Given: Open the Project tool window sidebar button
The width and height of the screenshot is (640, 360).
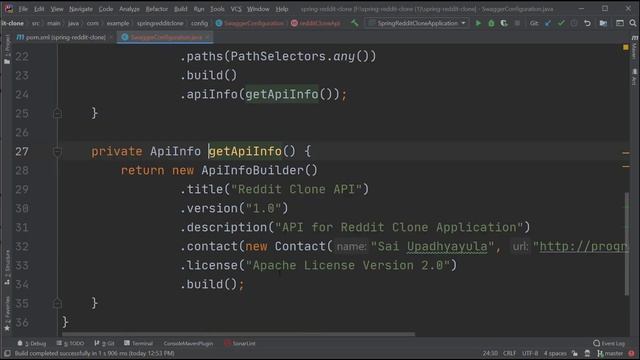Looking at the screenshot, I should click(x=7, y=49).
